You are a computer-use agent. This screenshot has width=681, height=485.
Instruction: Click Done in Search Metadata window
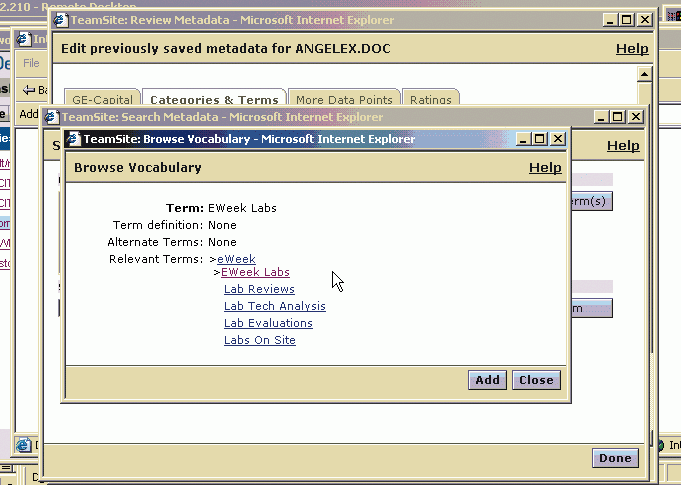615,458
